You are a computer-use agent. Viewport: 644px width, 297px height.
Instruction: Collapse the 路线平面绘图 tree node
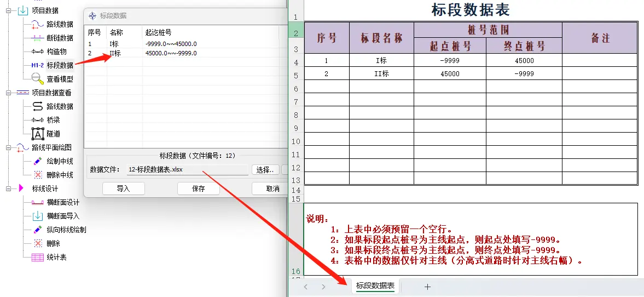click(9, 147)
